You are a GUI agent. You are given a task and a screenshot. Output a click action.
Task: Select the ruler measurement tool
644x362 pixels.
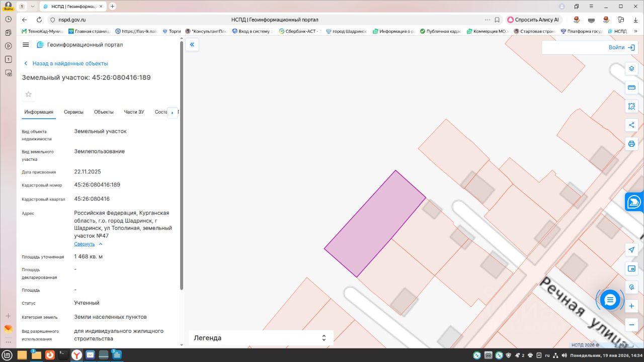tap(631, 87)
